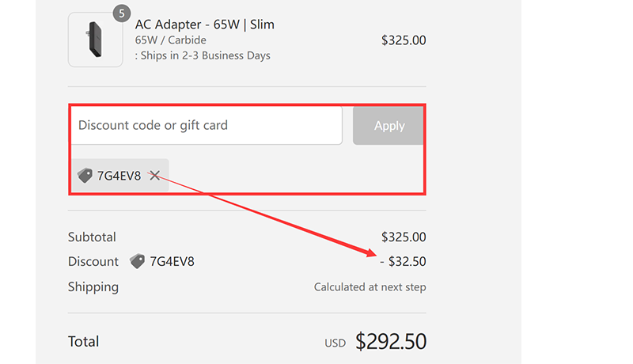Click the Ships in 2-3 Business Days note
This screenshot has height=364, width=633.
coord(204,55)
